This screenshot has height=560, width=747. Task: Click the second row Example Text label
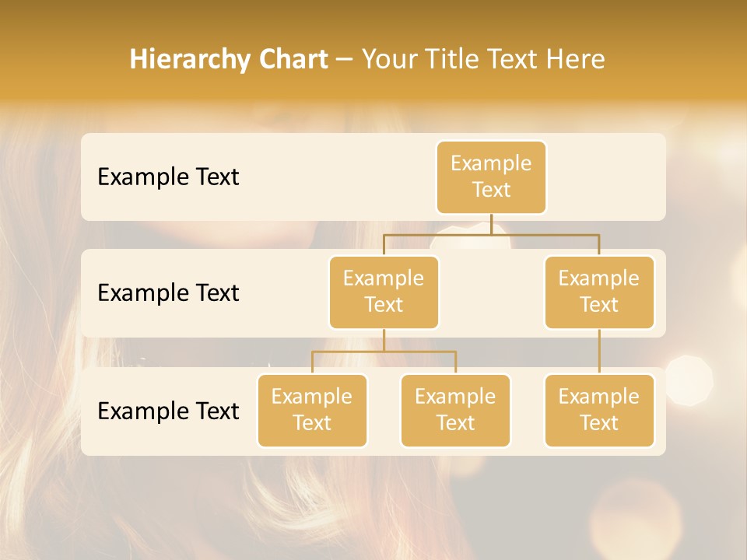(167, 293)
